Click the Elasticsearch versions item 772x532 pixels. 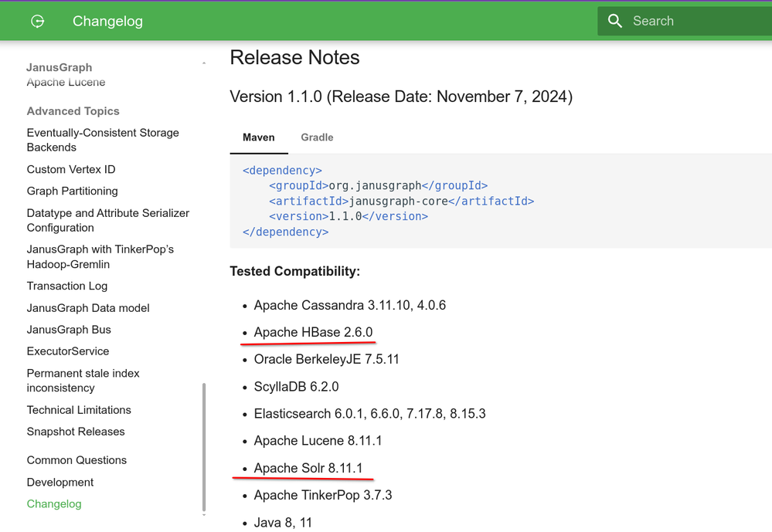[x=369, y=413]
